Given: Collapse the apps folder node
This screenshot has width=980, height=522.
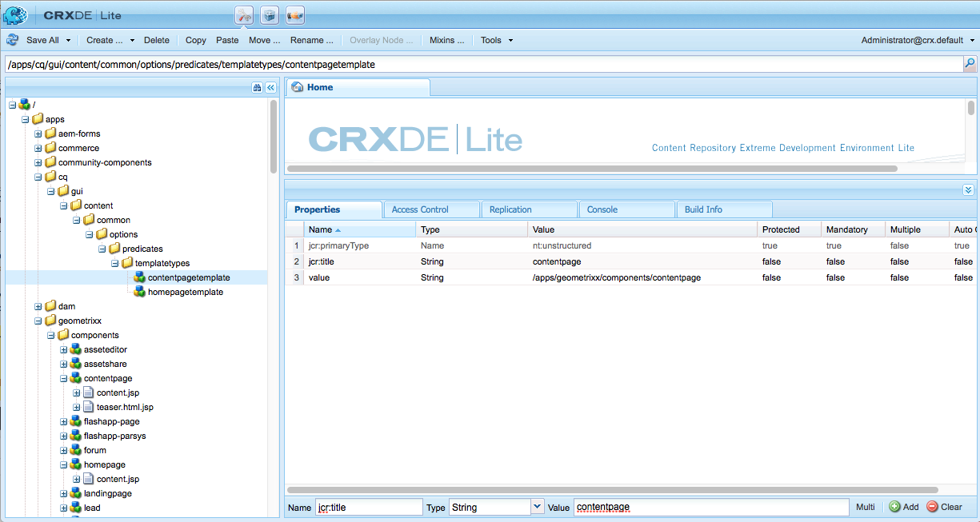Looking at the screenshot, I should [x=26, y=119].
